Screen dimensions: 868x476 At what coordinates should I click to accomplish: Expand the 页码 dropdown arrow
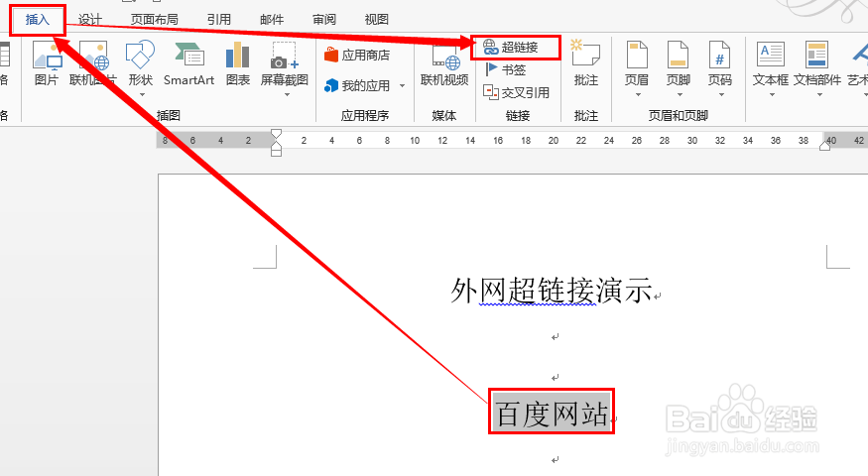point(721,94)
